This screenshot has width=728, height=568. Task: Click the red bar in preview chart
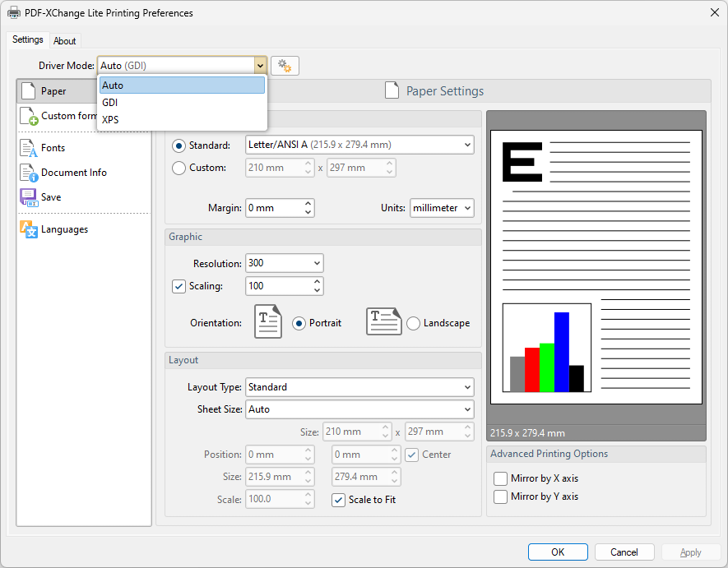pos(532,370)
